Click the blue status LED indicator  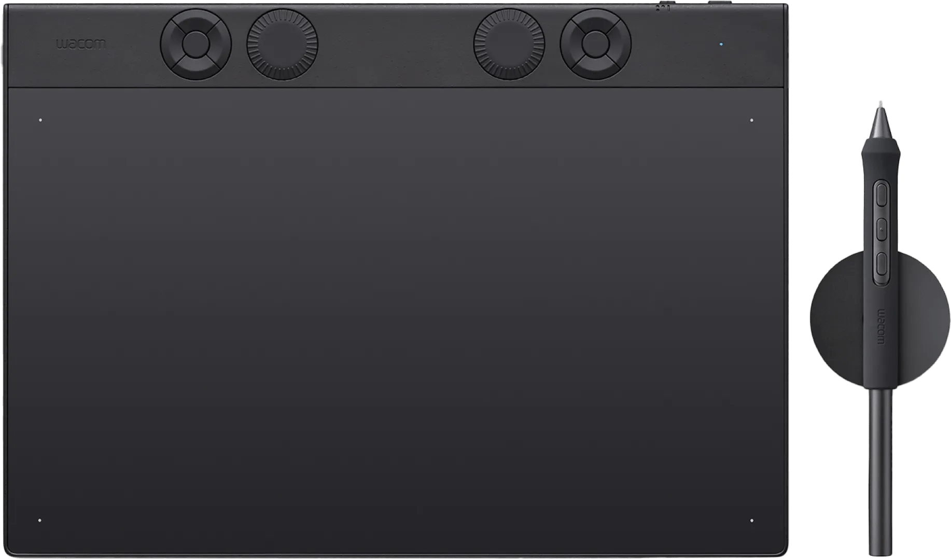coord(721,44)
